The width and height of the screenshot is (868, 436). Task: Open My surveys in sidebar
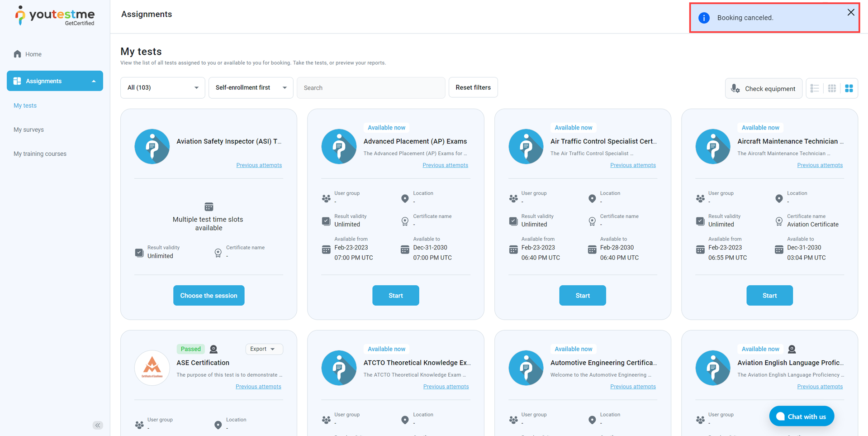click(28, 129)
